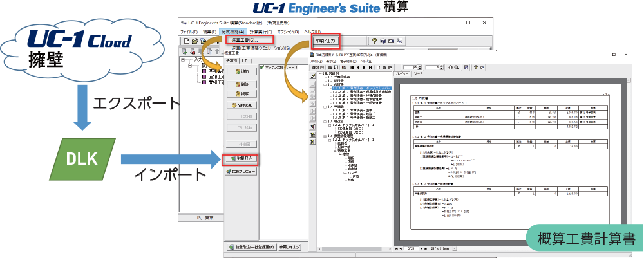Open the ファイル(F) menu in preview window
The width and height of the screenshot is (644, 258).
316,62
